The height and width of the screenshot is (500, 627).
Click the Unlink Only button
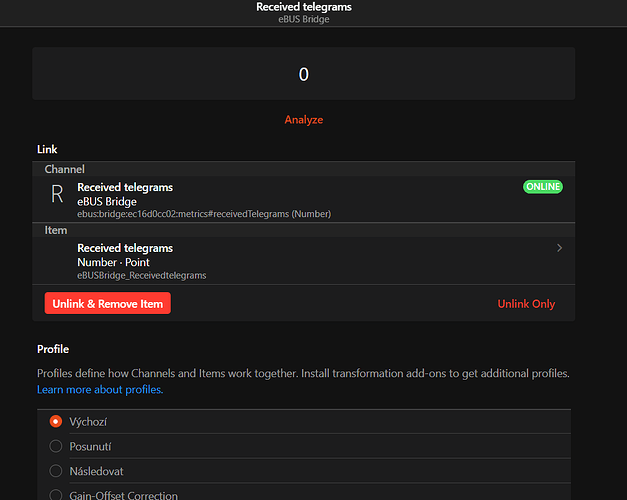point(526,303)
